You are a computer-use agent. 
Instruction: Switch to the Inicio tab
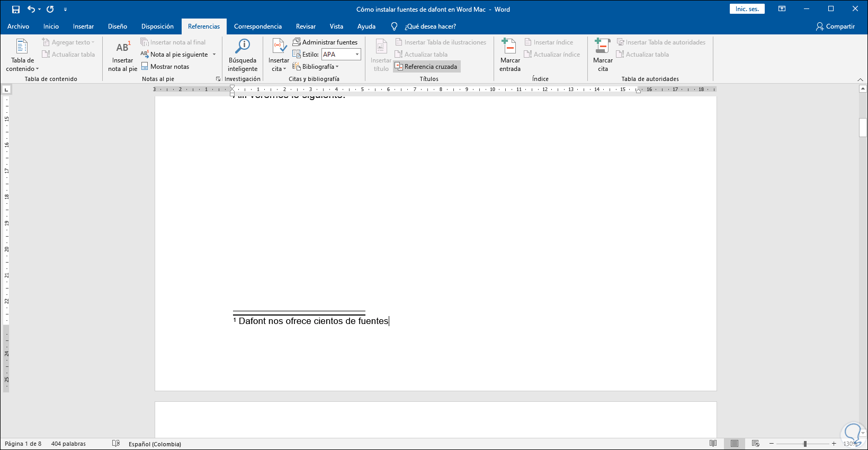[x=51, y=26]
